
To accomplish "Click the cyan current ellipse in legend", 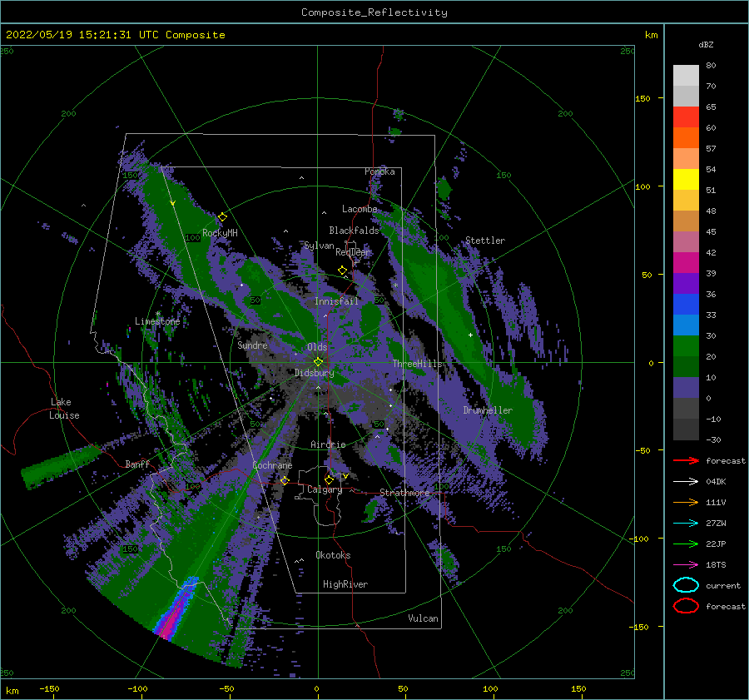I will tap(686, 585).
